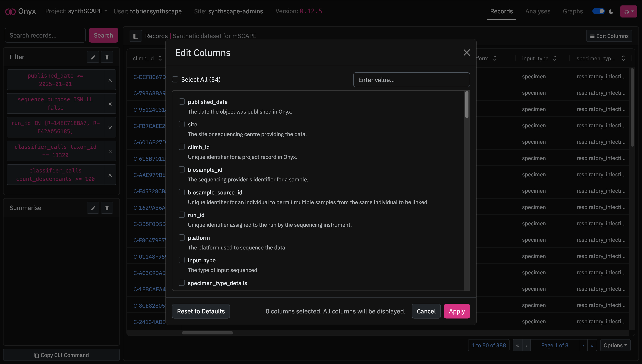The height and width of the screenshot is (364, 642).
Task: Focus the Search records input field
Action: click(x=45, y=35)
